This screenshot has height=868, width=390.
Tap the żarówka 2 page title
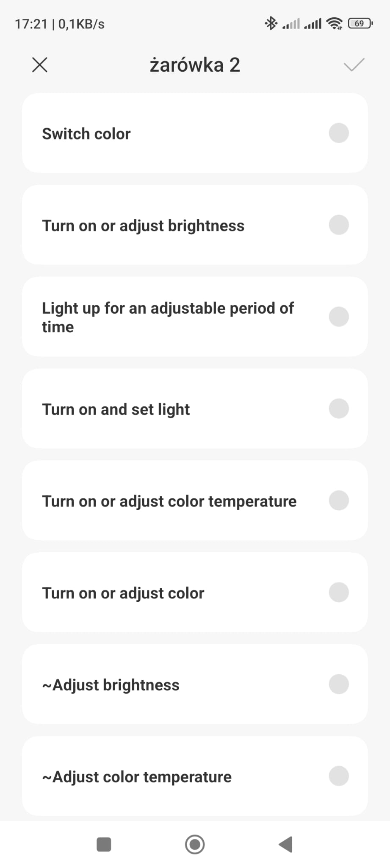pyautogui.click(x=195, y=65)
